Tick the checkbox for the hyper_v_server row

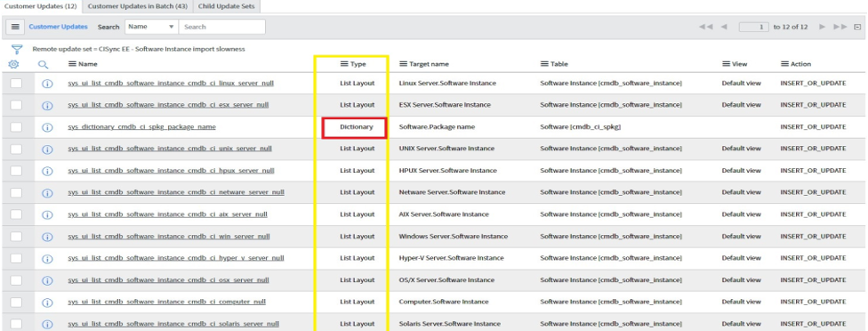16,258
